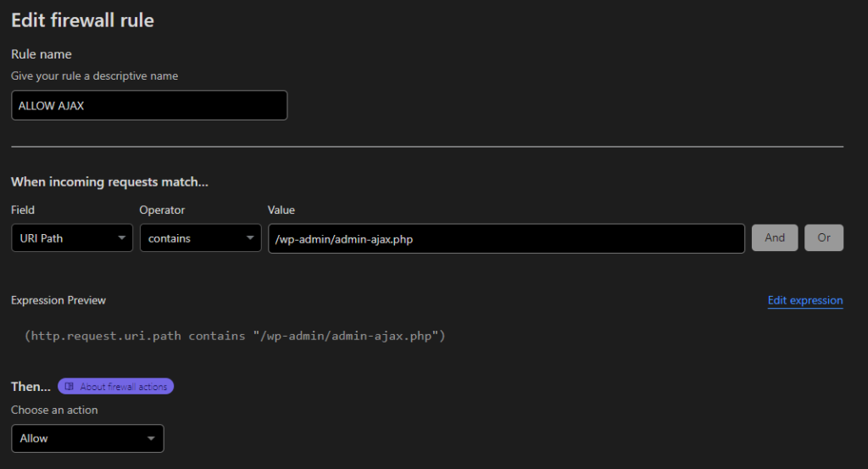
Task: Click the /wp-admin/admin-ajax.php value field
Action: tap(507, 238)
